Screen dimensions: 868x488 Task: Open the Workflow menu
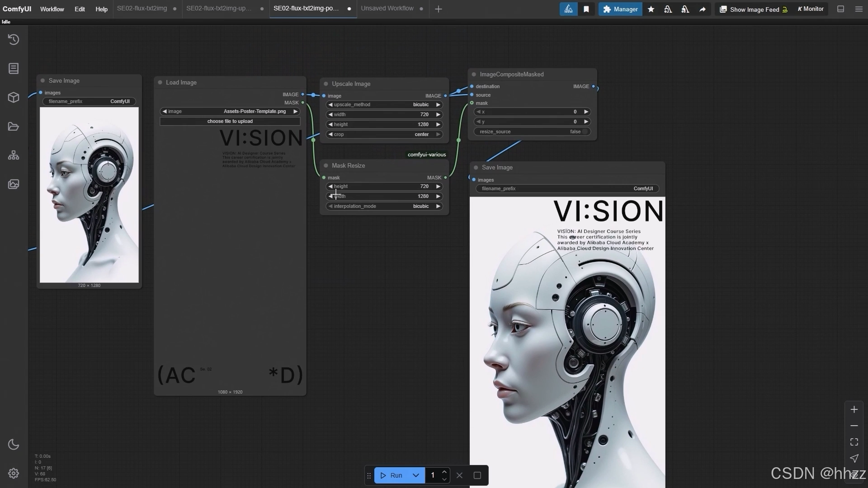[x=52, y=9]
